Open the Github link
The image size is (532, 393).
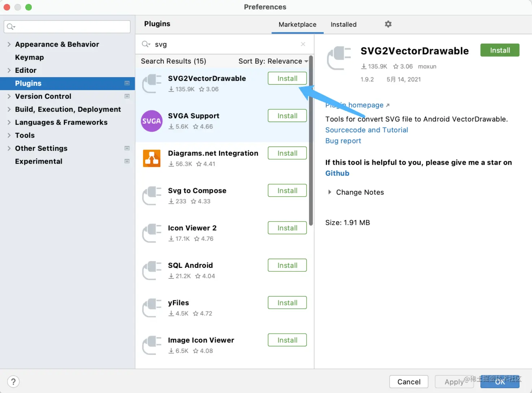point(337,173)
